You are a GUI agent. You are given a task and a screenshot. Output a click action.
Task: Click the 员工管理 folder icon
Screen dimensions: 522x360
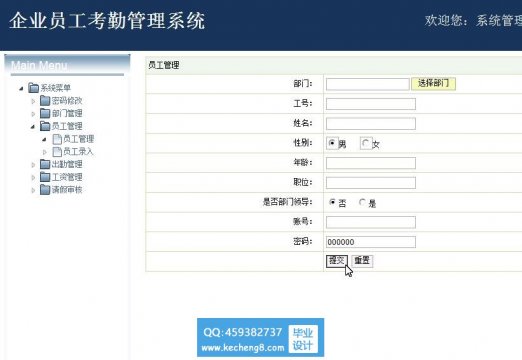[45, 126]
